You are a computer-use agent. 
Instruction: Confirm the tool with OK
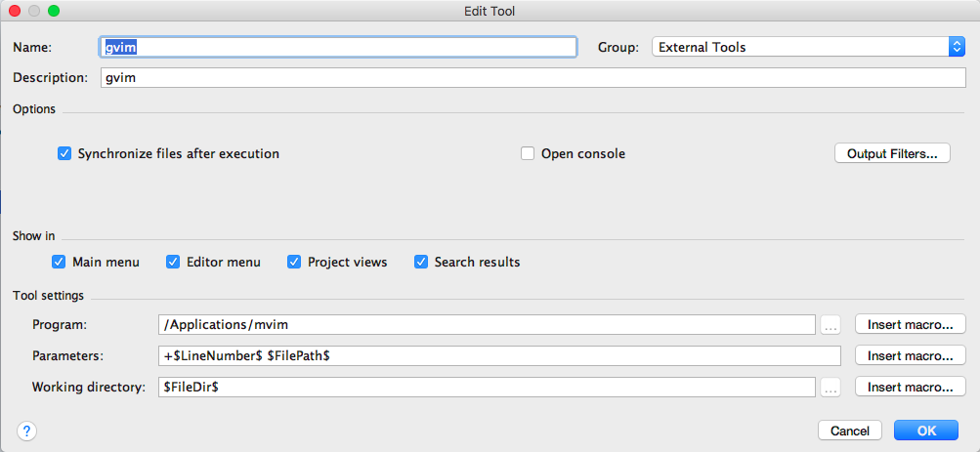click(926, 431)
